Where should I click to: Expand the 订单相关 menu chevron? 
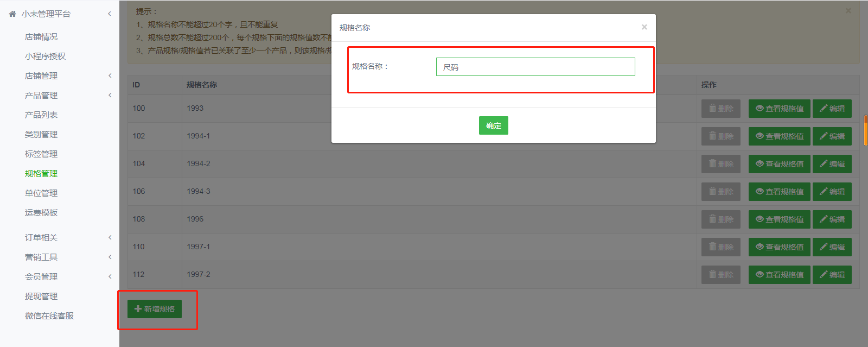pos(110,238)
